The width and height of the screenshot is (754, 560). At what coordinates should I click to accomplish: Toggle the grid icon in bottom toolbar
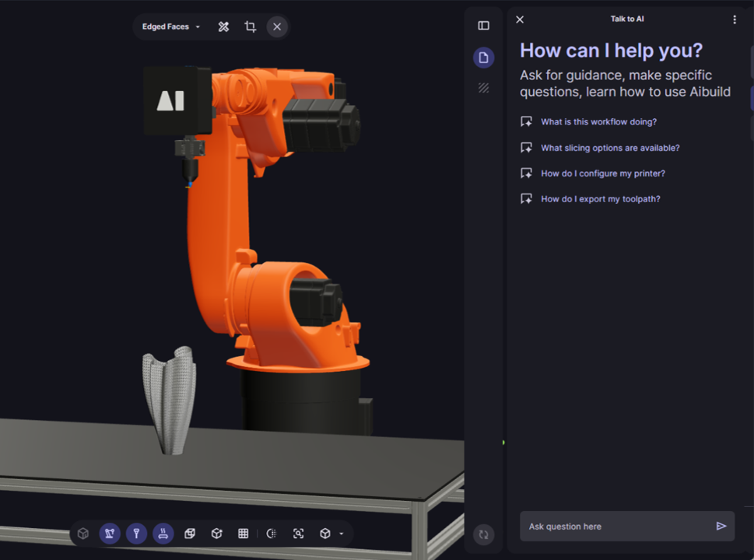pyautogui.click(x=244, y=534)
